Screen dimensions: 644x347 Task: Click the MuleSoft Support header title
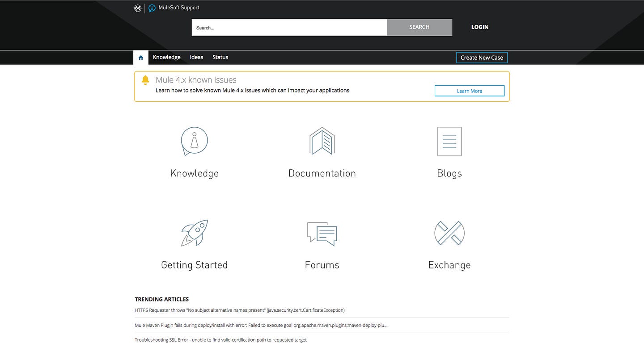tap(179, 8)
